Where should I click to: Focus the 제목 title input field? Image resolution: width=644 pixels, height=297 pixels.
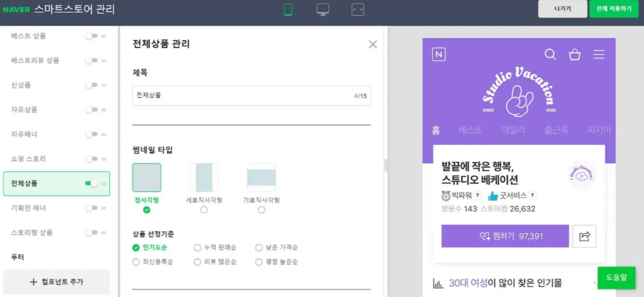pyautogui.click(x=252, y=96)
